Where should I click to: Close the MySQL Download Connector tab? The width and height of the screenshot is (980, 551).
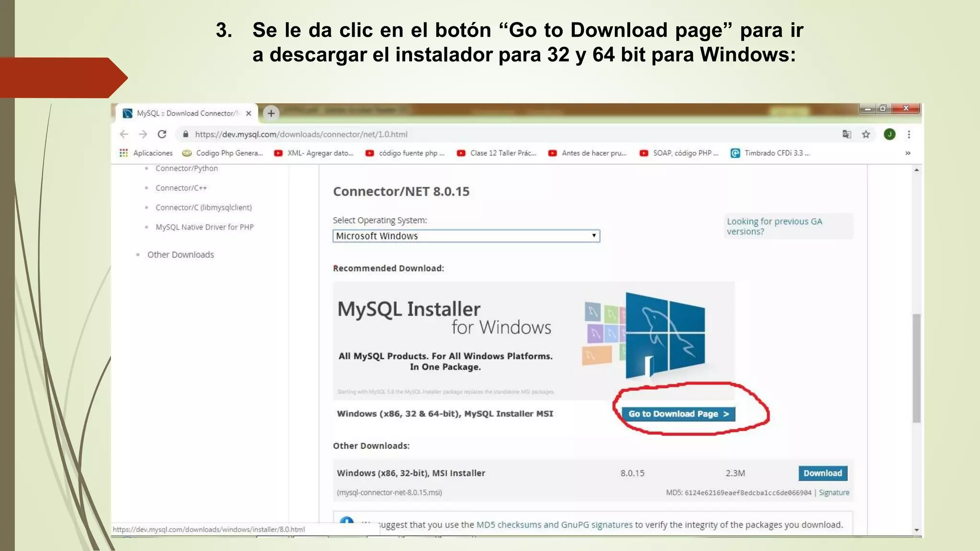point(248,113)
